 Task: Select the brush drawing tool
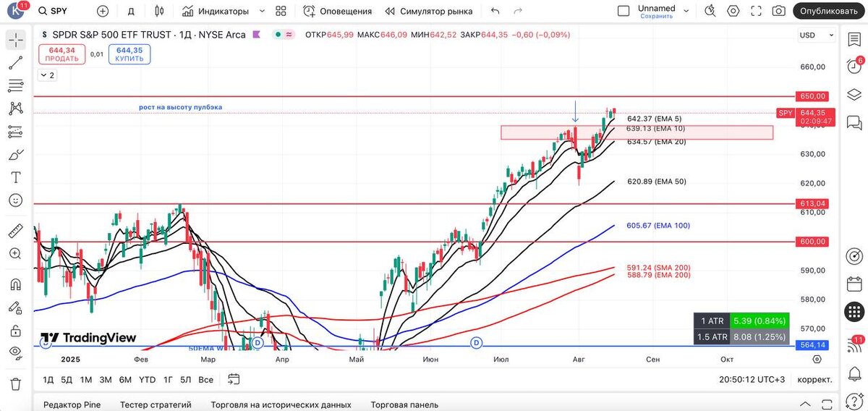(x=16, y=155)
